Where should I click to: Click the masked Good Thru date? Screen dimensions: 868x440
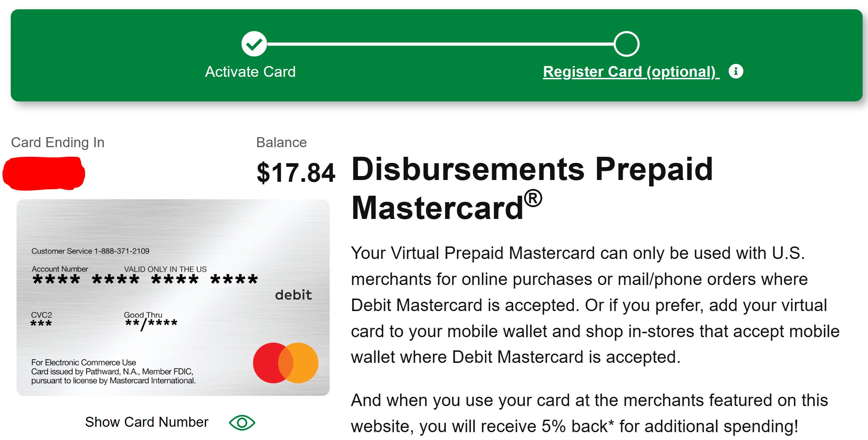coord(151,324)
